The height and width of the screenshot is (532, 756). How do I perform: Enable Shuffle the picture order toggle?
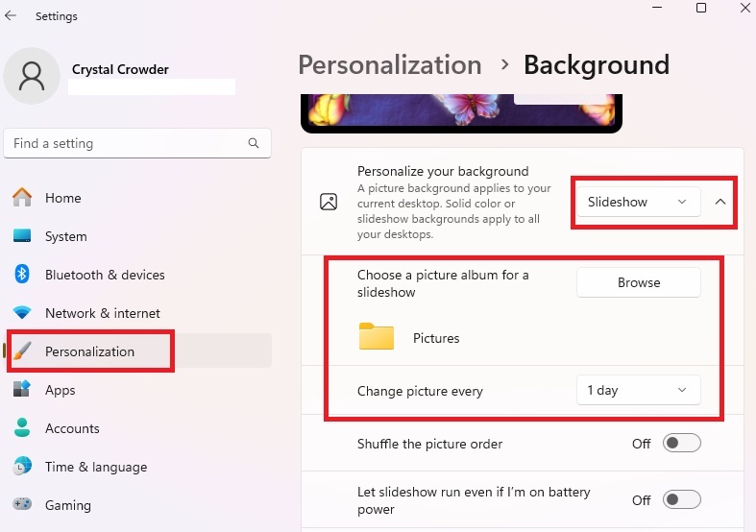click(x=681, y=444)
